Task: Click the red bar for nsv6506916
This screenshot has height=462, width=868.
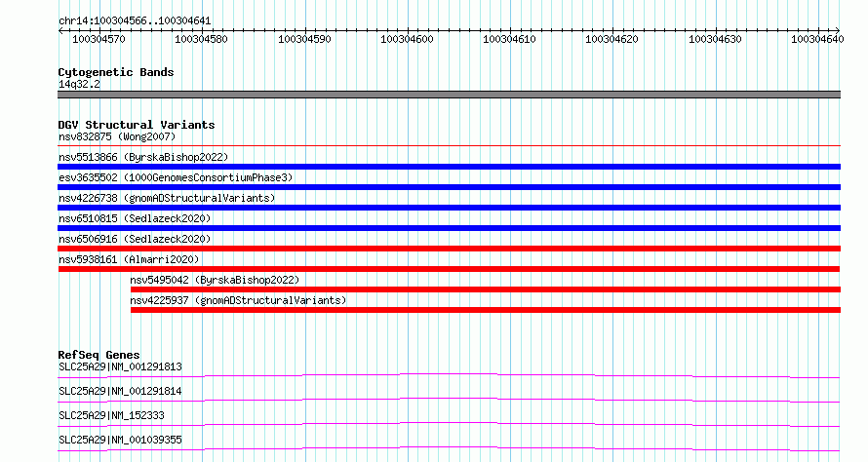Action: (449, 249)
